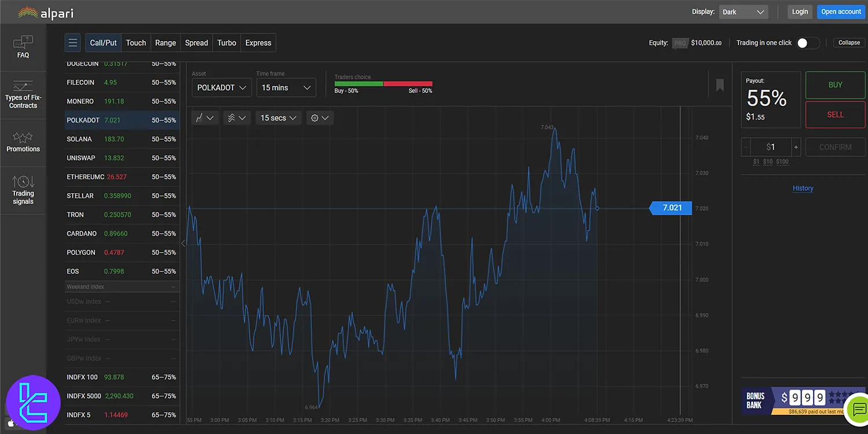Screen dimensions: 868x434
Task: Select ETHEREUMC in asset list
Action: click(x=122, y=176)
